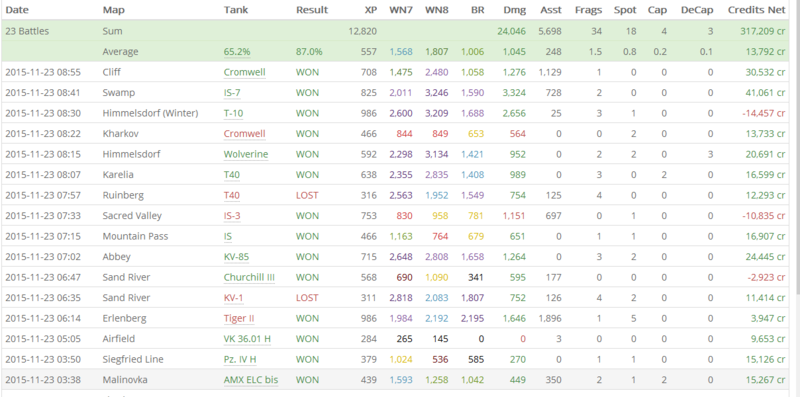The width and height of the screenshot is (800, 397).
Task: Sort by the DeCap column header
Action: click(x=697, y=10)
